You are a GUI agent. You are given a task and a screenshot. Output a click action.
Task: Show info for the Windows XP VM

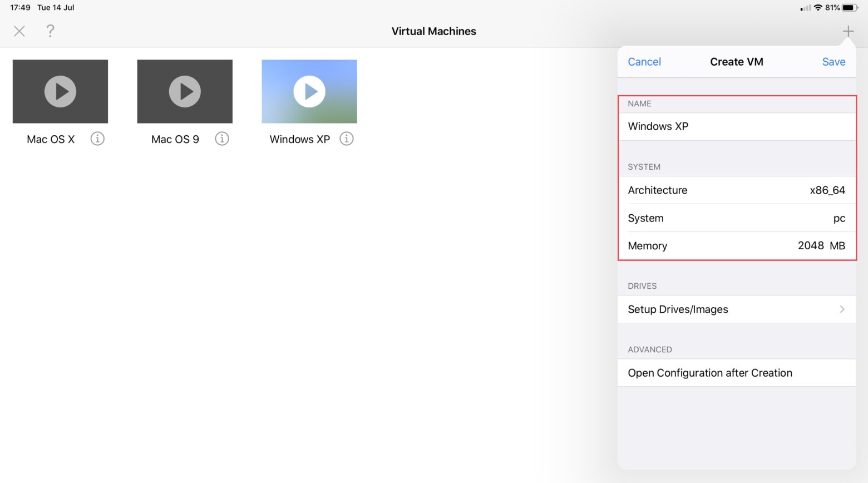pyautogui.click(x=346, y=139)
